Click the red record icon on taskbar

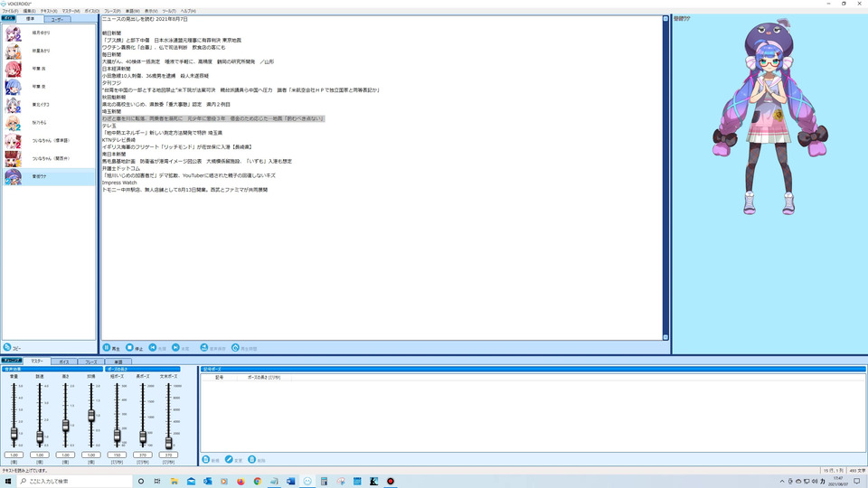(391, 482)
